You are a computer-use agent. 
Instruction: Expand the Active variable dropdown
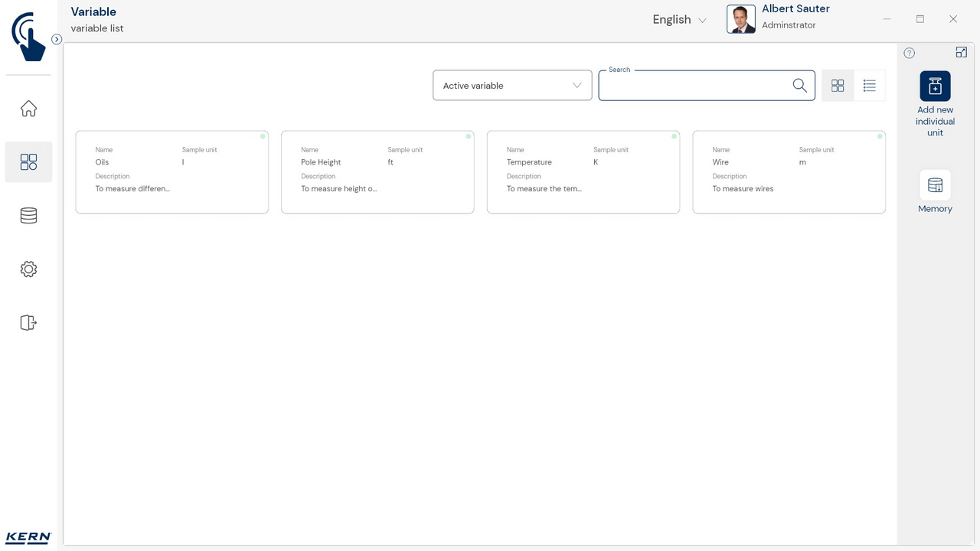coord(512,86)
